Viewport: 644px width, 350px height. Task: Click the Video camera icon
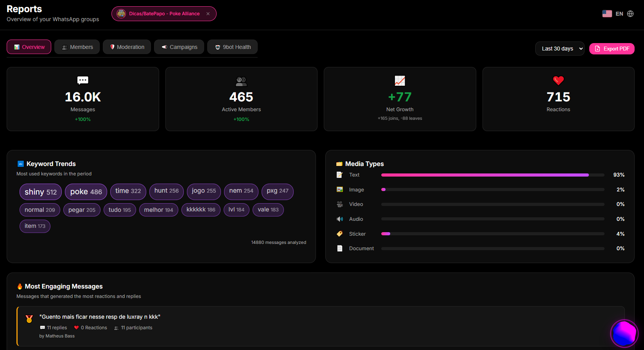pyautogui.click(x=340, y=204)
